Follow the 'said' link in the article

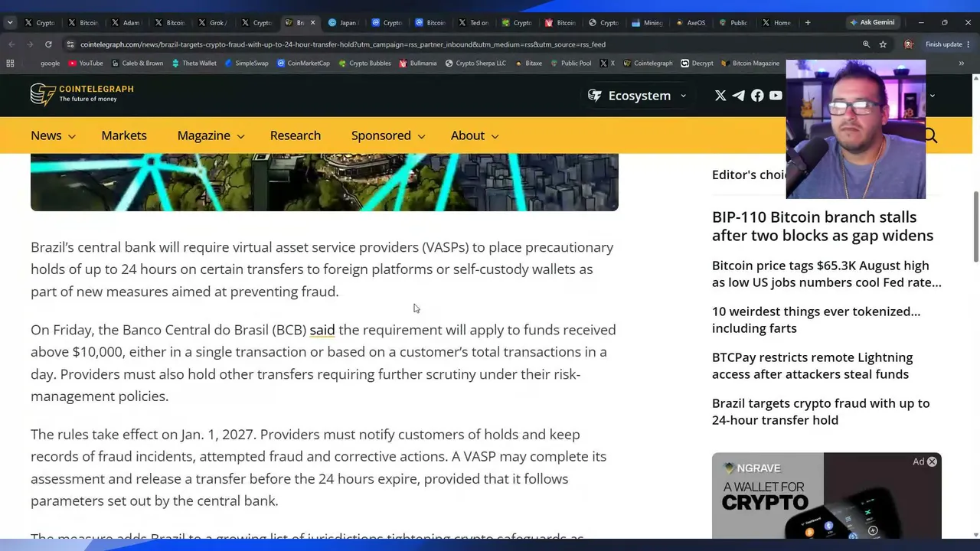(322, 330)
